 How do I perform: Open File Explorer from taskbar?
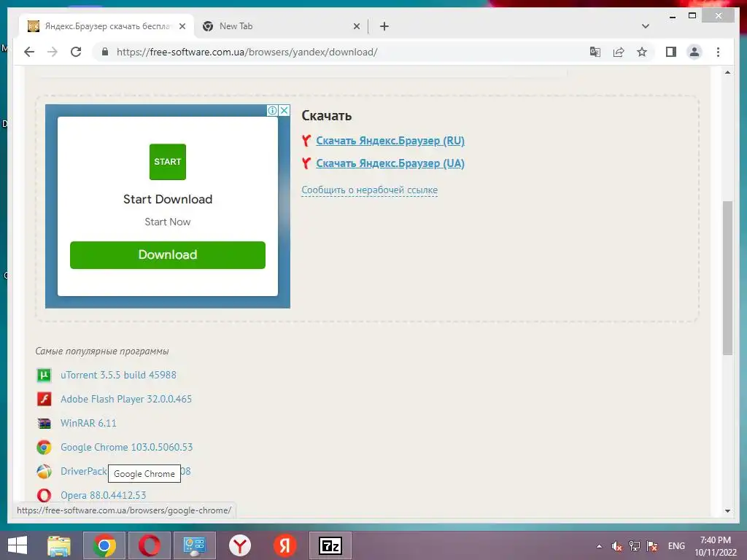[59, 545]
